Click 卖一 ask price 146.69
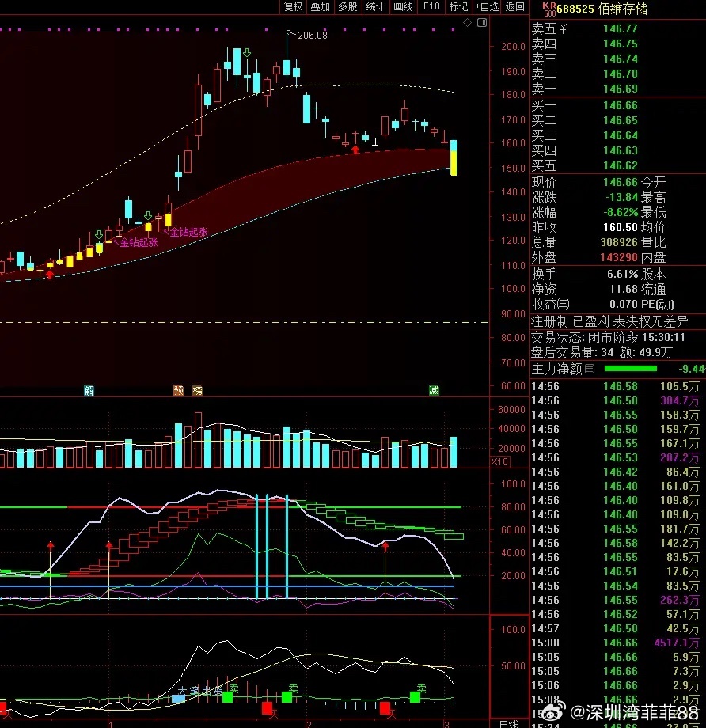706x728 pixels. (x=620, y=89)
